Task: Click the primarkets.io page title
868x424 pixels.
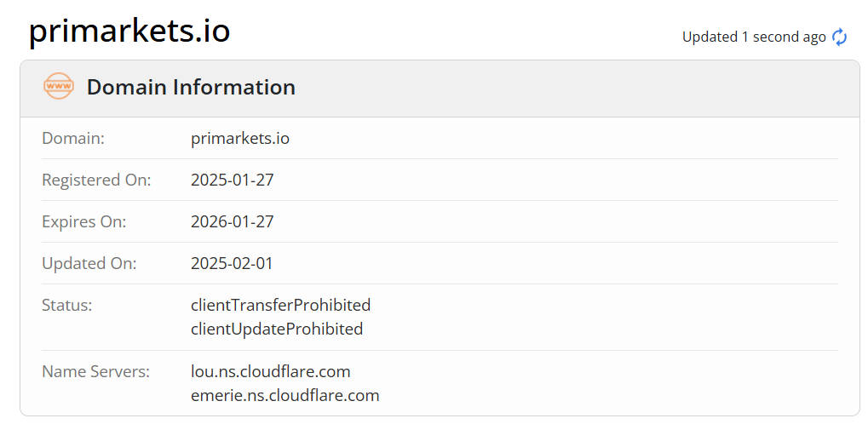Action: tap(129, 32)
